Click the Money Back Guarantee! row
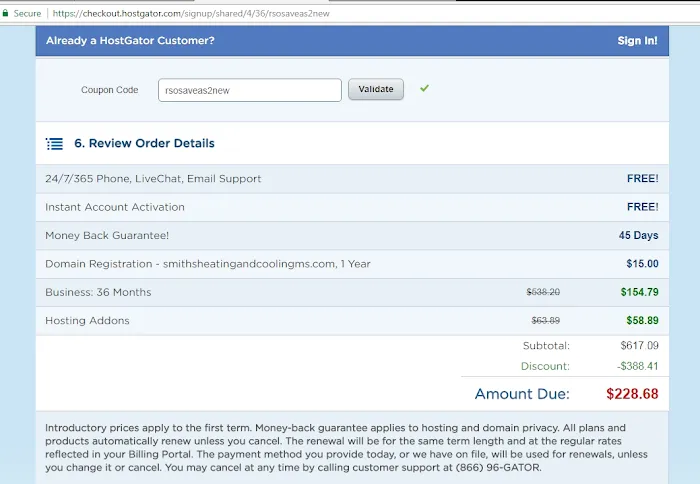Screen dimensions: 700x484 [107, 236]
